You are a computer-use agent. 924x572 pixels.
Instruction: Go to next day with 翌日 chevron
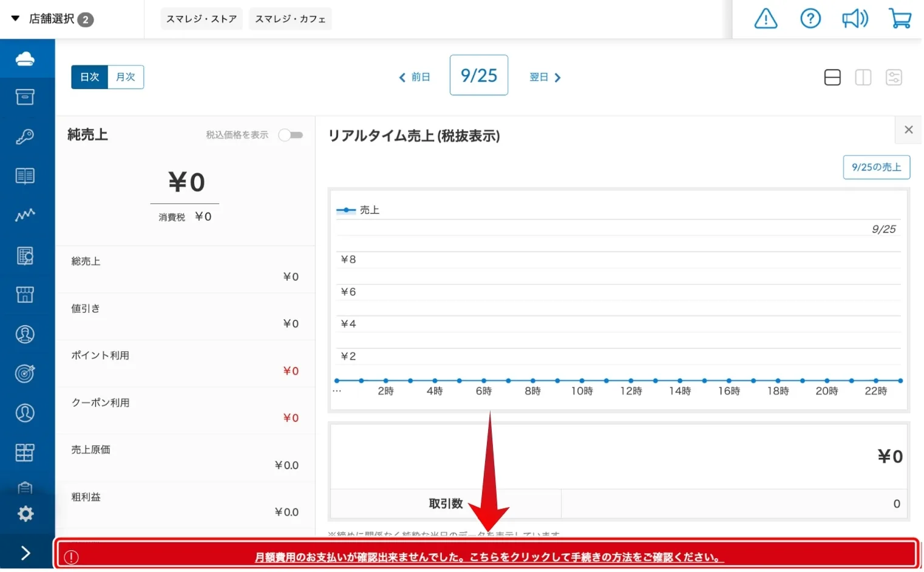[545, 78]
